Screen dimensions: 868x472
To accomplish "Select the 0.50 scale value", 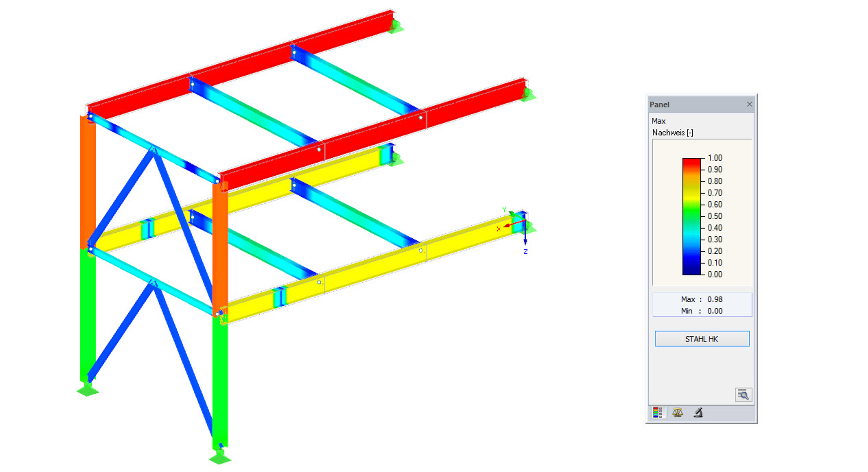I will 715,216.
